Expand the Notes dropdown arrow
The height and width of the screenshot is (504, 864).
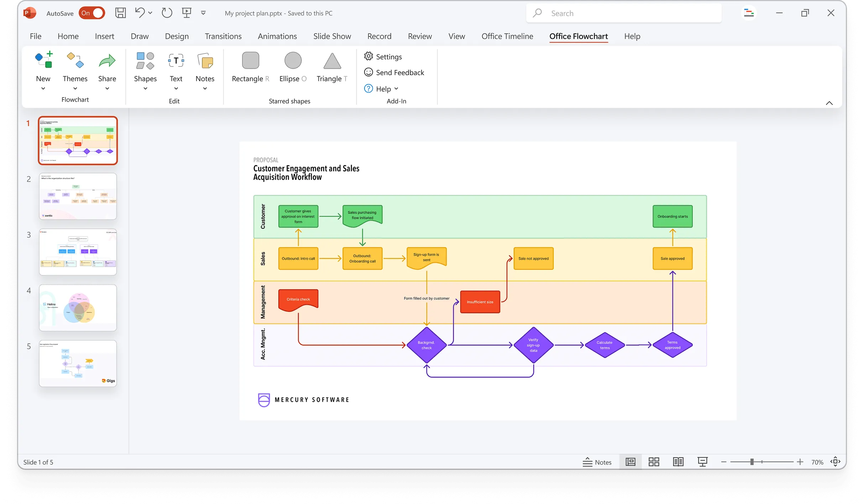[205, 89]
